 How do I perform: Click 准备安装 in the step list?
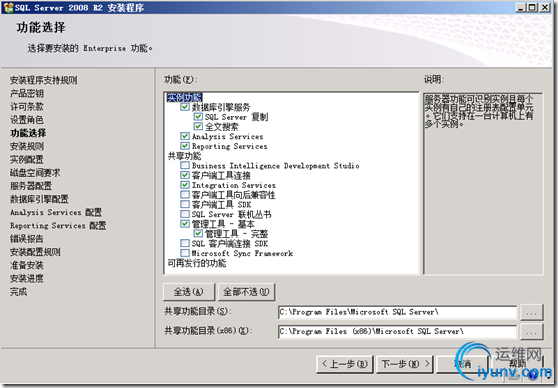click(27, 265)
